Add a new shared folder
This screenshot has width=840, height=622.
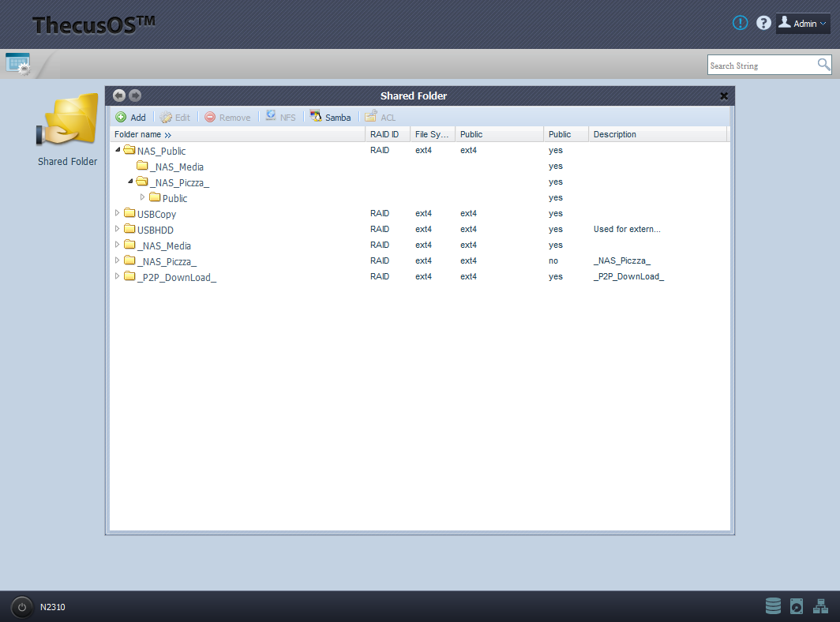pos(131,117)
